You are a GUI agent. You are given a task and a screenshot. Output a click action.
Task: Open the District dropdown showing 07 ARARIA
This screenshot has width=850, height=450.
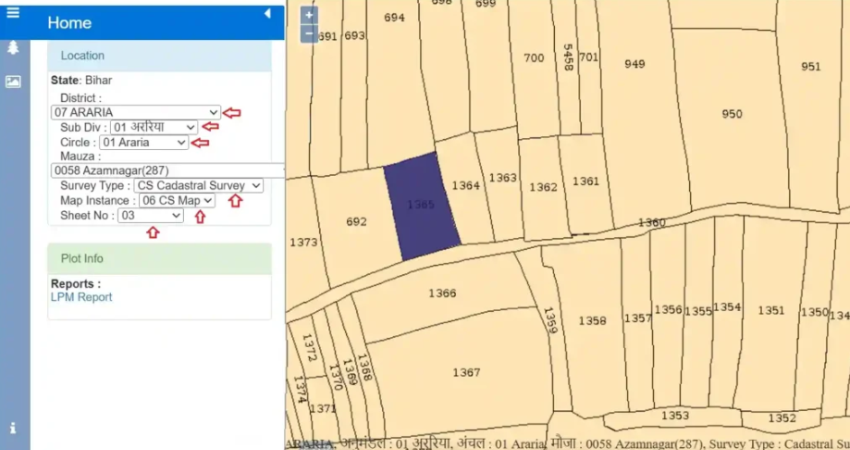click(x=136, y=113)
